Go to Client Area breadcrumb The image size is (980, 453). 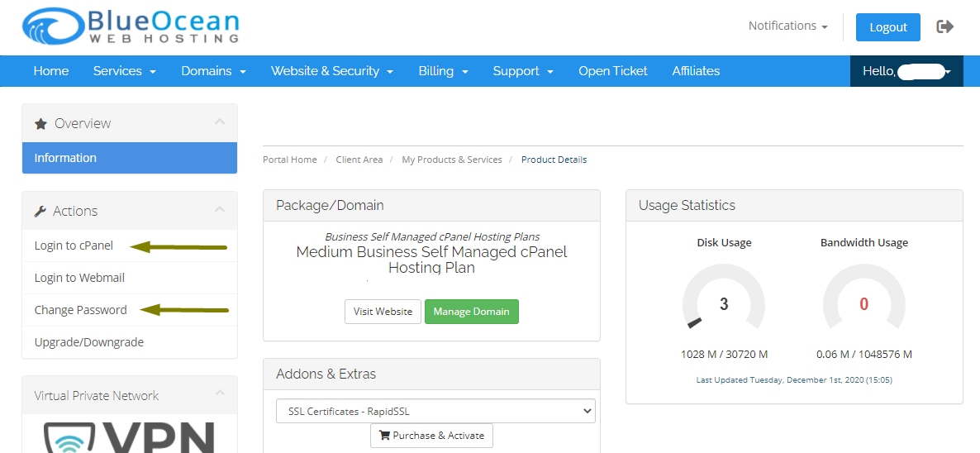[359, 160]
